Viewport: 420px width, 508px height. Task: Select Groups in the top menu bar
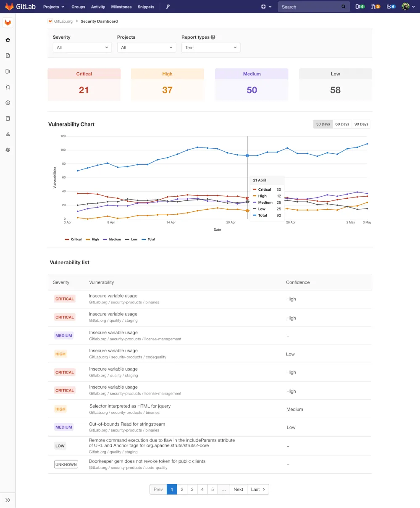click(78, 7)
